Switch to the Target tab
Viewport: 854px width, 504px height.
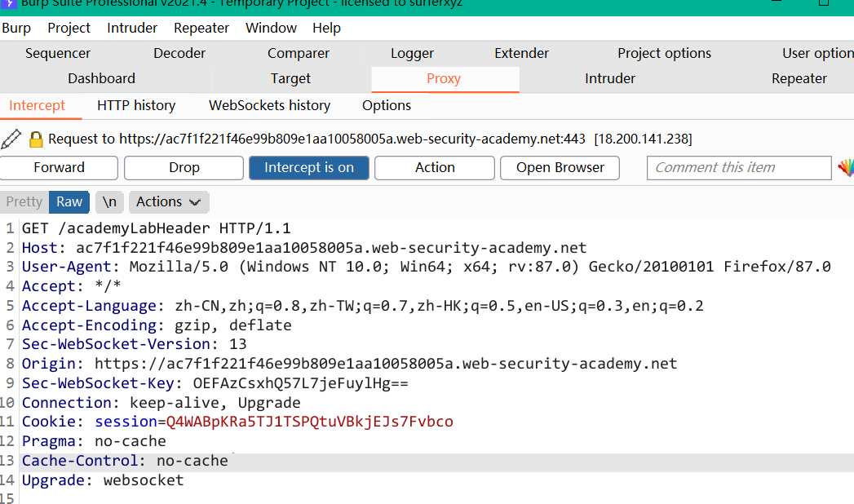pos(291,78)
